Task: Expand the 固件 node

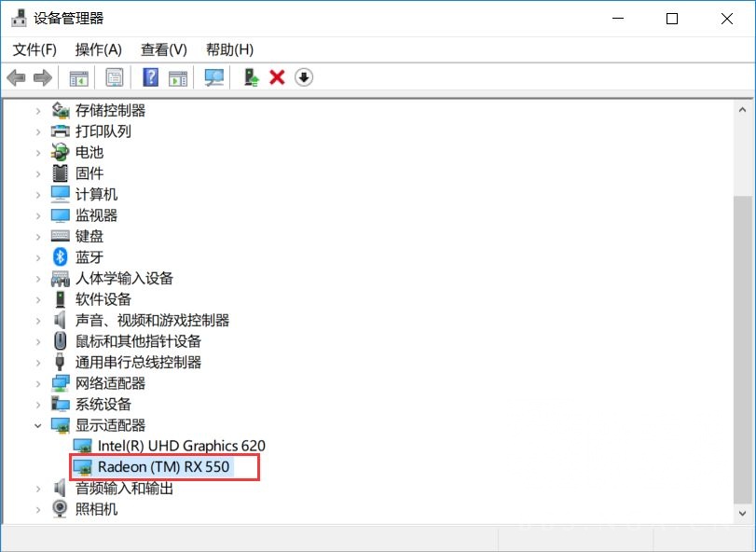Action: [x=38, y=173]
